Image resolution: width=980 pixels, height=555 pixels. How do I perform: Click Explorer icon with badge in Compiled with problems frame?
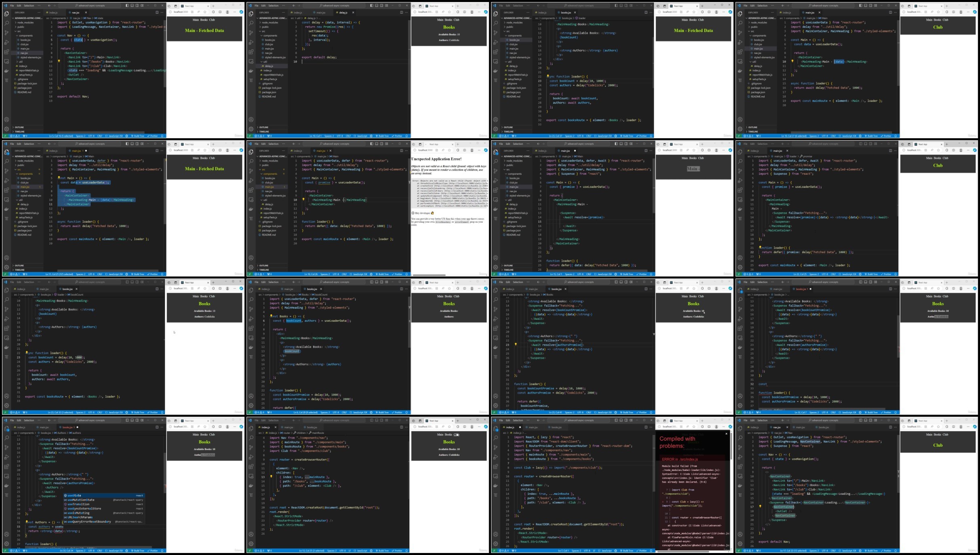[495, 428]
